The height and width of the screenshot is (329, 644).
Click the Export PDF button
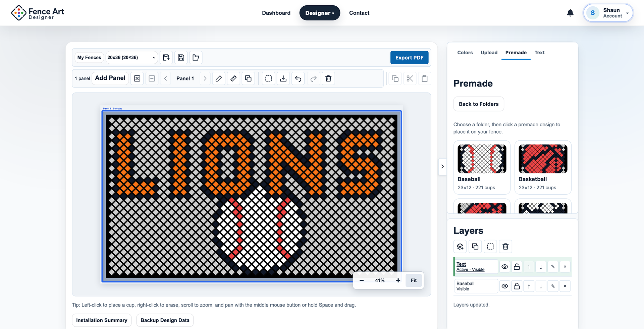(409, 58)
